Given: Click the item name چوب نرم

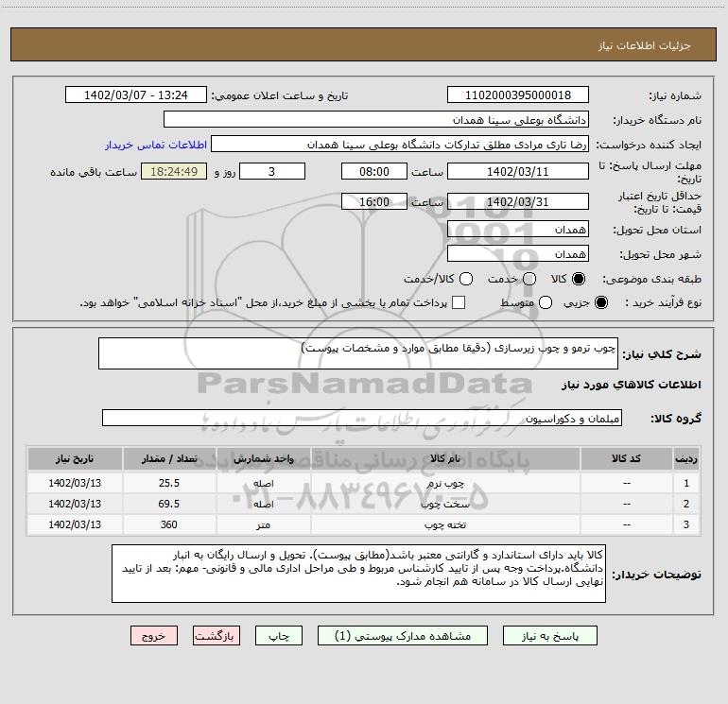Looking at the screenshot, I should [x=445, y=484].
